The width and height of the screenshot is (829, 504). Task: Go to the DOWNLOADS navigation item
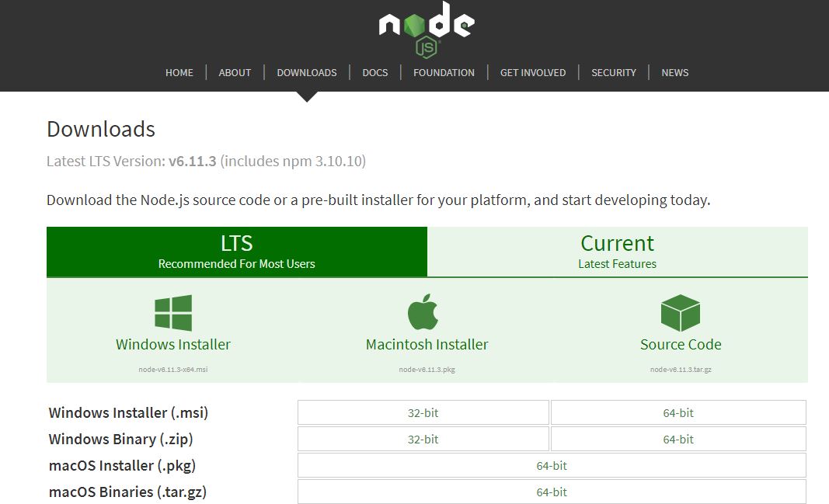click(x=307, y=72)
